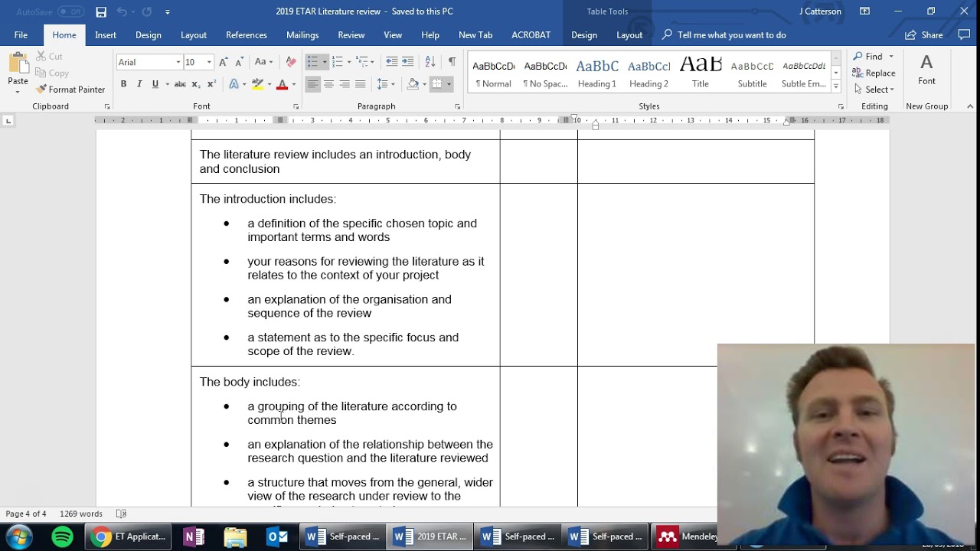Apply yellow text highlight color
The width and height of the screenshot is (980, 551).
click(257, 84)
